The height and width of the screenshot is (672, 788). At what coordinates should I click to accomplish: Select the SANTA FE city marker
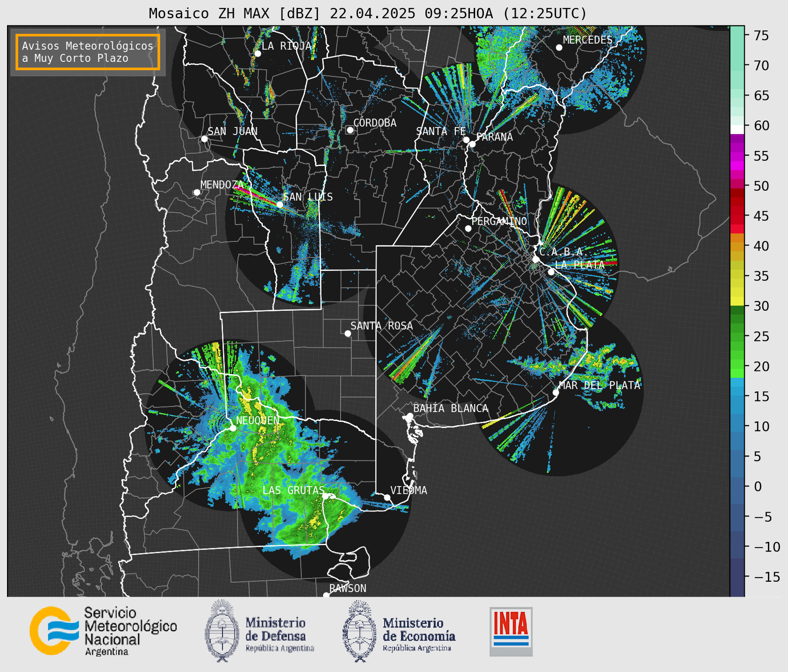[466, 140]
